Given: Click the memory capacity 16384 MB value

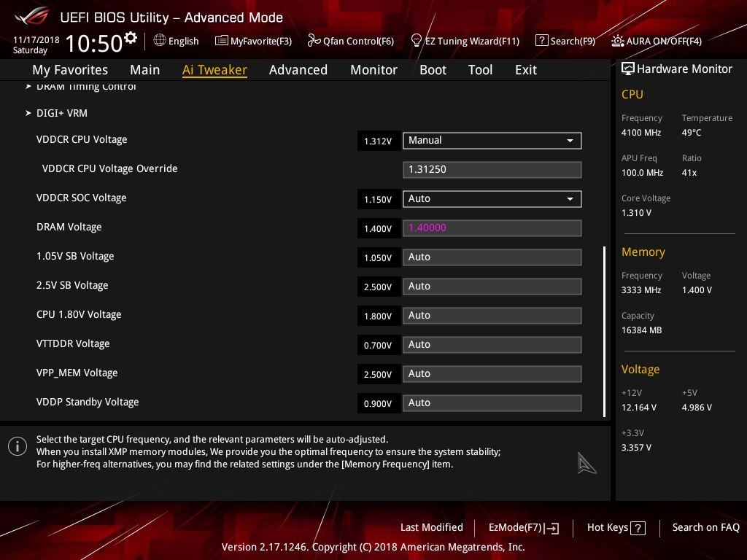Looking at the screenshot, I should tap(642, 330).
